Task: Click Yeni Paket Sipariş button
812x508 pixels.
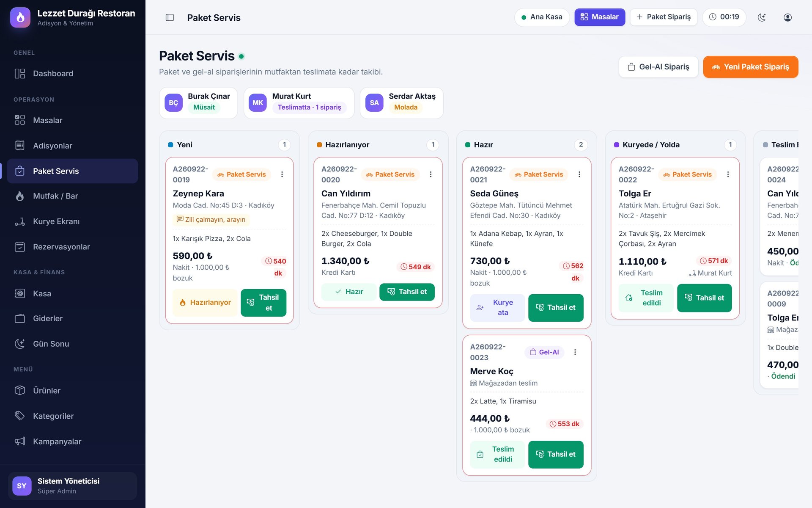Action: [x=750, y=67]
